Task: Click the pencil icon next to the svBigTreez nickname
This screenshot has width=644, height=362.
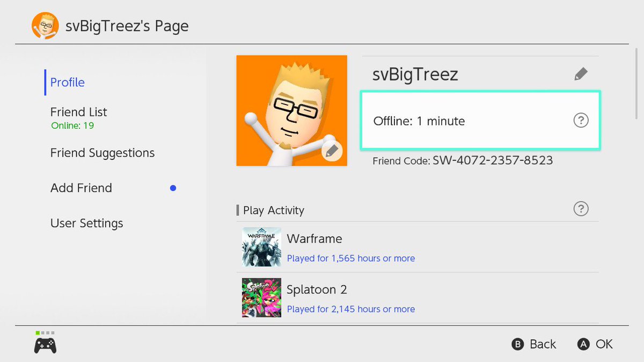Action: pyautogui.click(x=581, y=74)
